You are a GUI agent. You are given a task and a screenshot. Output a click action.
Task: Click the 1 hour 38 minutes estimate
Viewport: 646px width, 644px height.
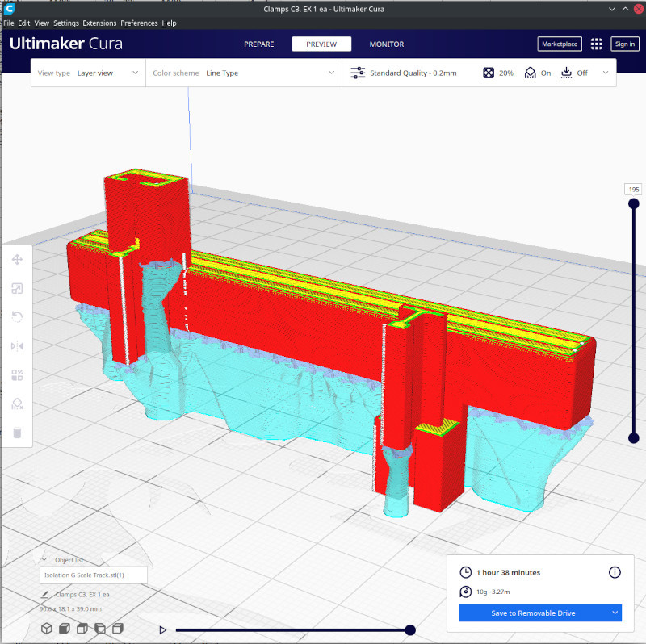point(508,572)
